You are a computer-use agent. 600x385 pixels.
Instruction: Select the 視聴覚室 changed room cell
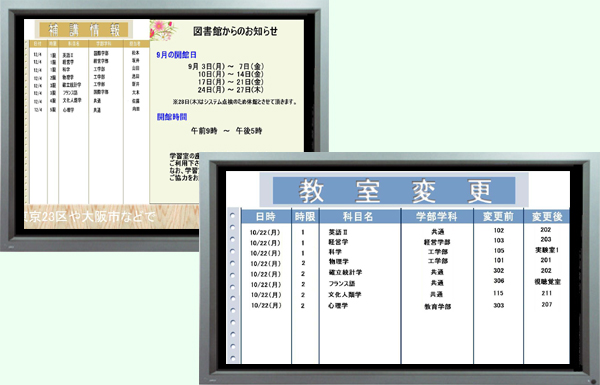tap(547, 282)
